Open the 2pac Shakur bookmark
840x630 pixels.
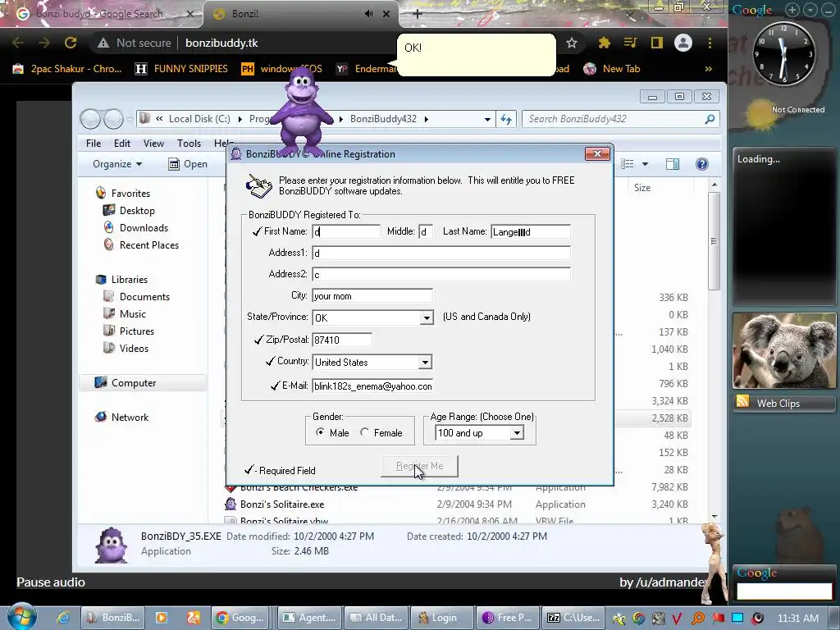pos(67,69)
